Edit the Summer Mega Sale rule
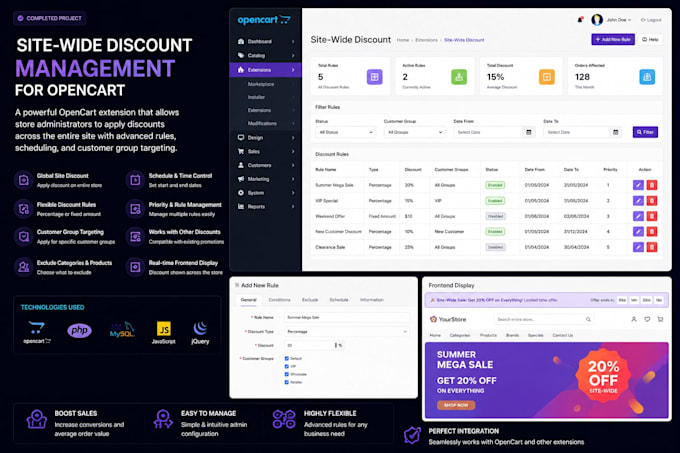This screenshot has height=453, width=680. (x=638, y=185)
